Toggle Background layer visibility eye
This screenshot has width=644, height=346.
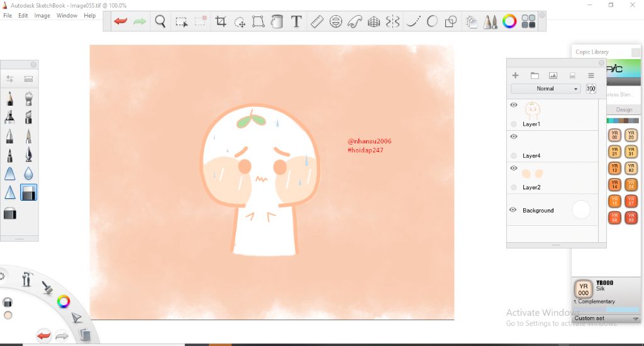click(513, 209)
